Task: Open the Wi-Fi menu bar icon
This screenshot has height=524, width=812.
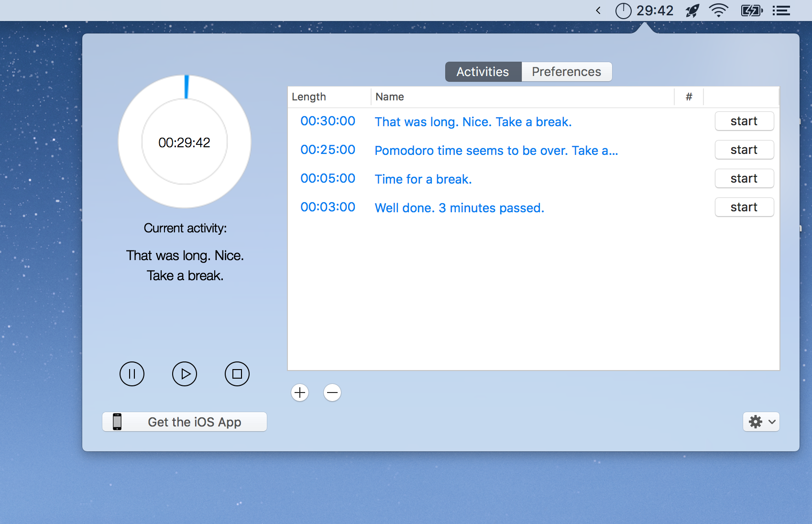Action: [x=718, y=11]
